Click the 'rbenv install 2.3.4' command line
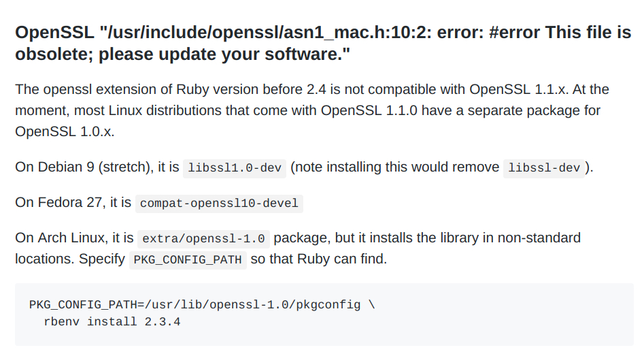644x354 pixels. tap(112, 322)
